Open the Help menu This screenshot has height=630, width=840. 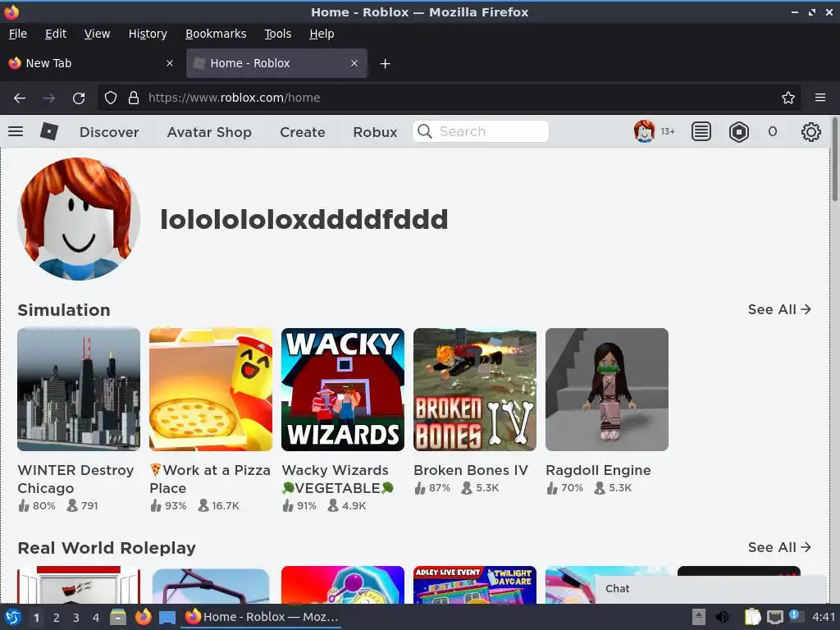(x=322, y=34)
